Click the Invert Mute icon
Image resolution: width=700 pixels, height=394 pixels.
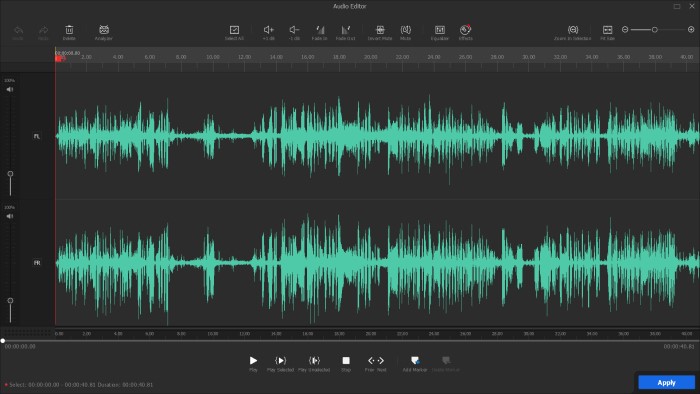point(380,30)
